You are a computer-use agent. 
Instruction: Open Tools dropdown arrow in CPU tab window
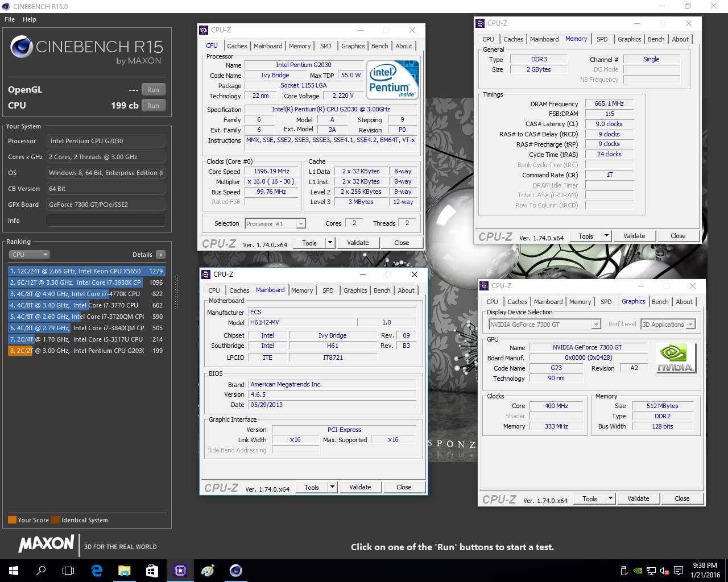[x=330, y=243]
